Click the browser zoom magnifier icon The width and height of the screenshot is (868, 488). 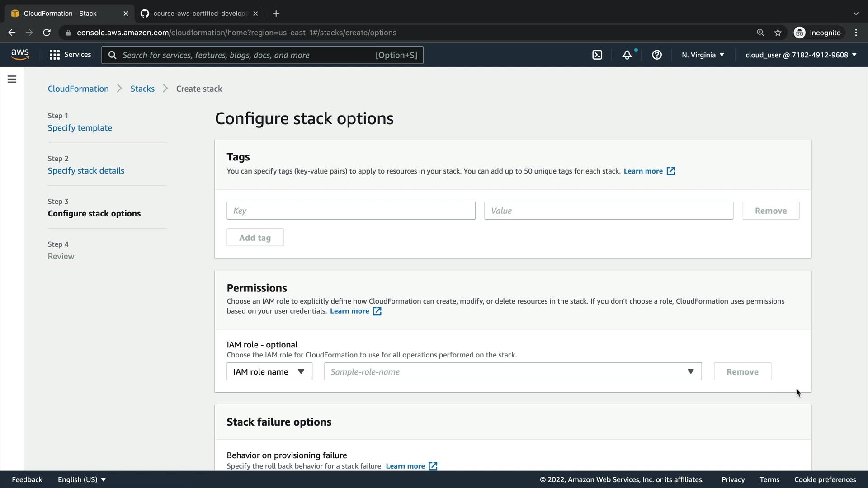[760, 33]
